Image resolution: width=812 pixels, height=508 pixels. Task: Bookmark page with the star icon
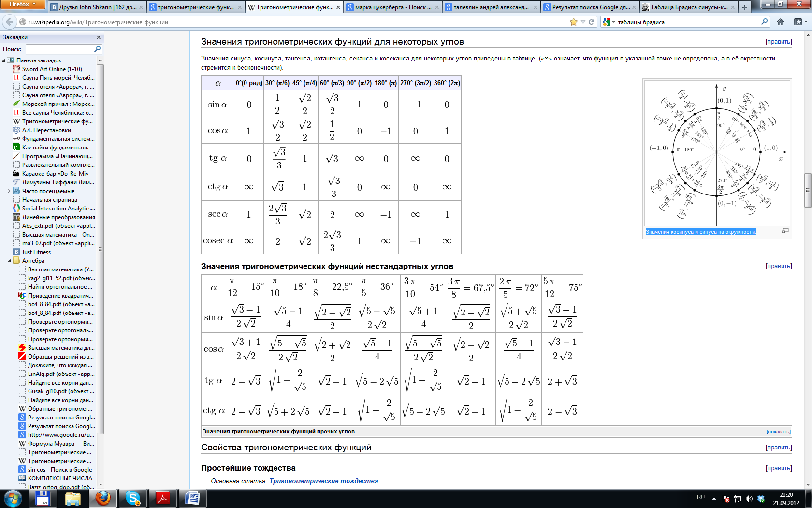tap(574, 22)
